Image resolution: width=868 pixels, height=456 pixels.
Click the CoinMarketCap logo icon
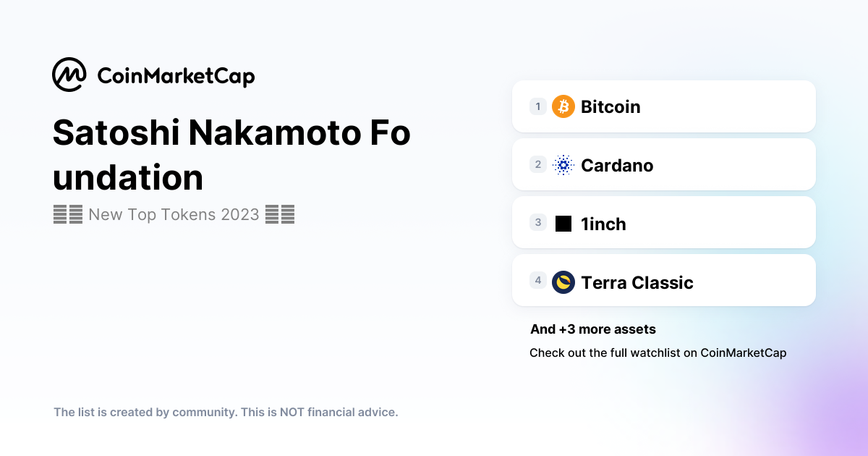(x=69, y=75)
